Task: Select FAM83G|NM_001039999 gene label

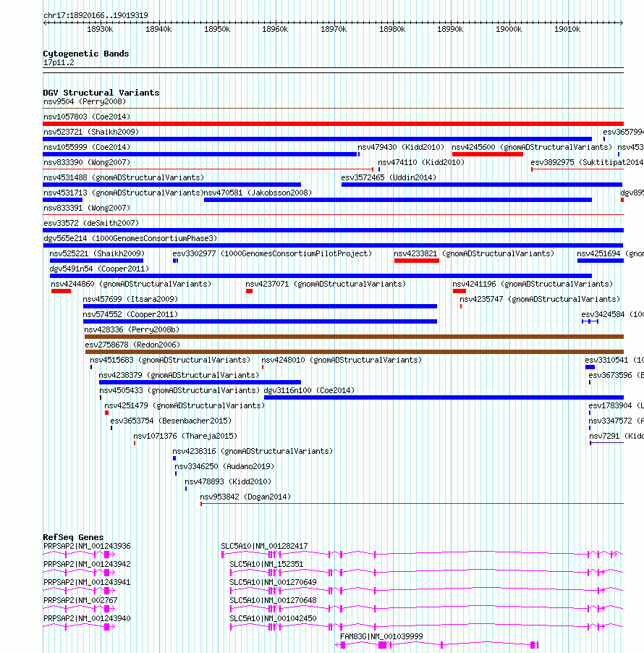Action: pyautogui.click(x=381, y=637)
